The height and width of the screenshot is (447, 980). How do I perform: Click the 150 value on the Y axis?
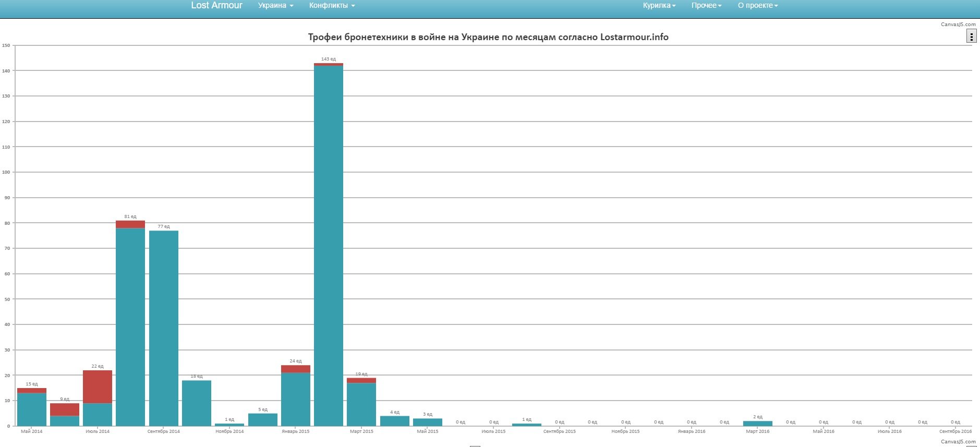pos(6,45)
